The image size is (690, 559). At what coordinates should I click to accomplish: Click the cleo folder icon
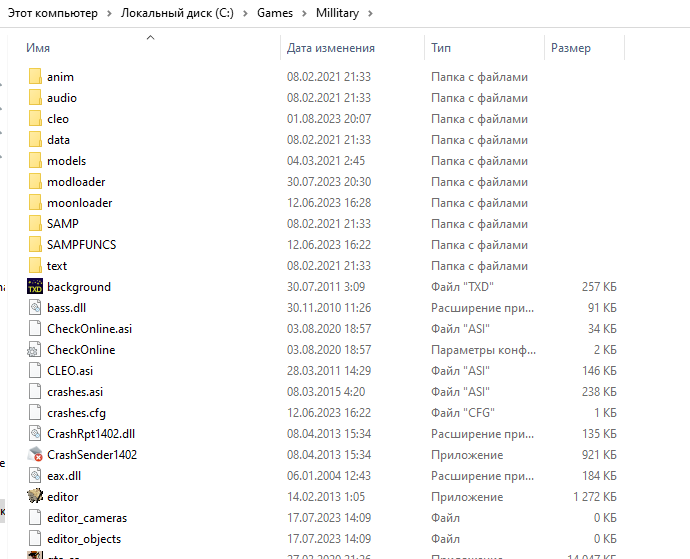pyautogui.click(x=35, y=119)
